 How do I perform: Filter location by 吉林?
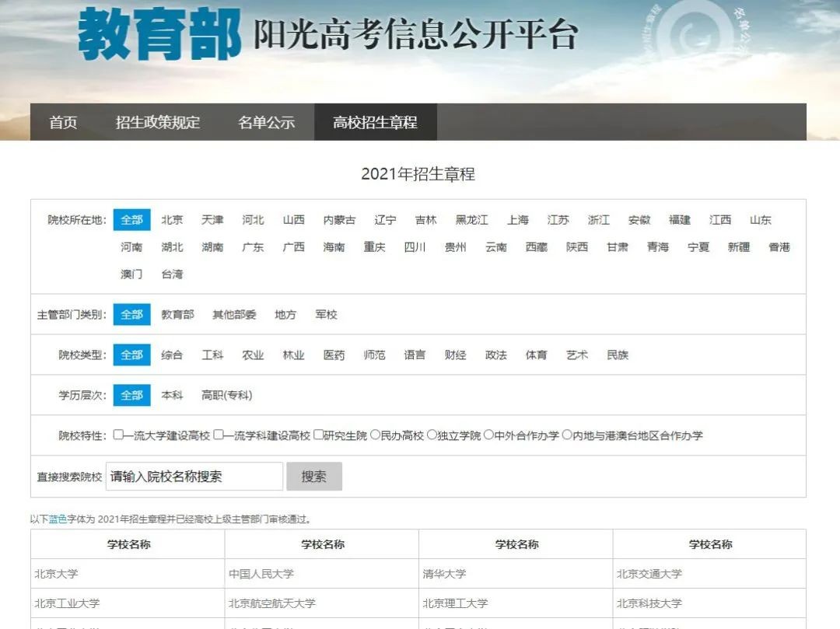pos(426,220)
